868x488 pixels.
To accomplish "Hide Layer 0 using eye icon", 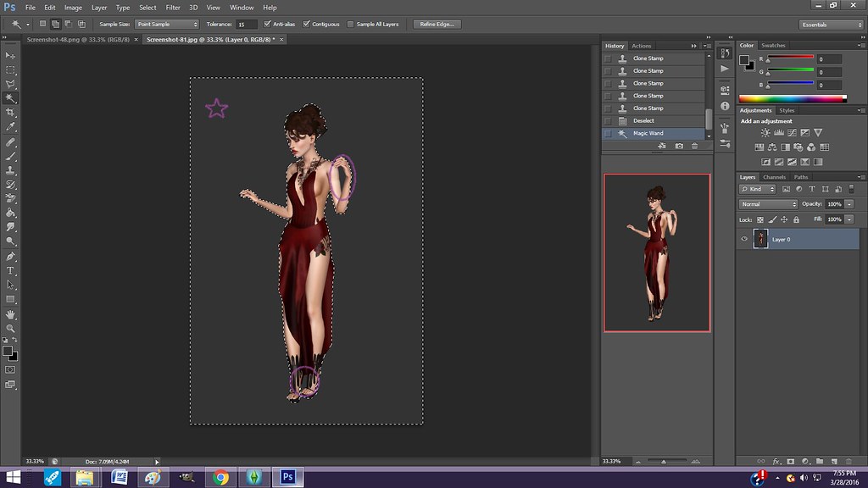I will click(744, 240).
